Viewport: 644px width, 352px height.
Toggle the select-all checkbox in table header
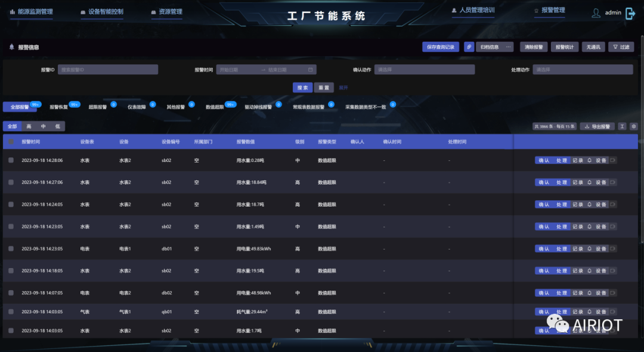click(x=11, y=142)
